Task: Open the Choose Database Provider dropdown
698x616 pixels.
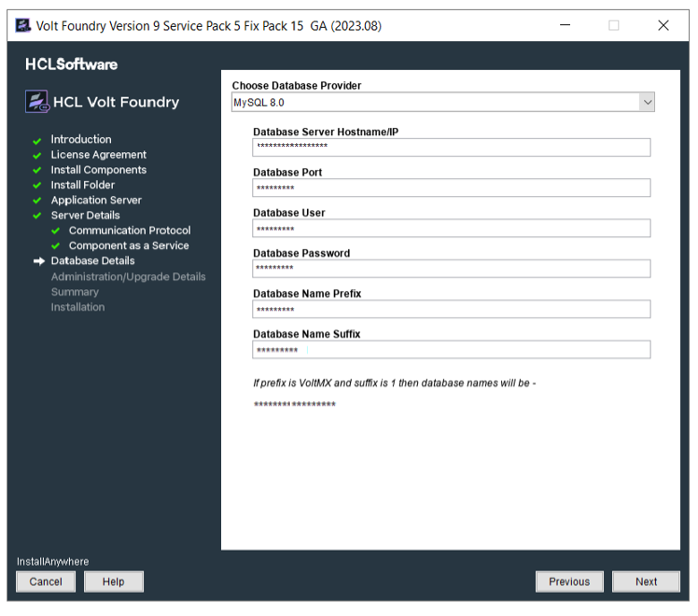Action: point(647,103)
